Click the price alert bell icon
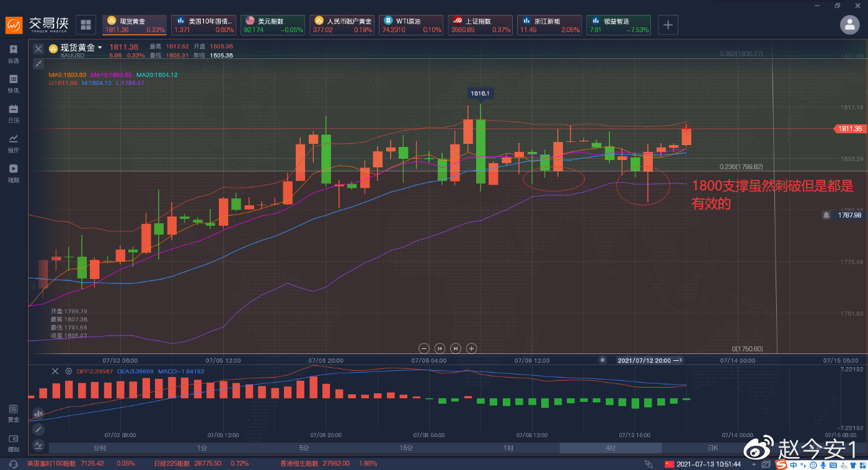 tap(826, 215)
